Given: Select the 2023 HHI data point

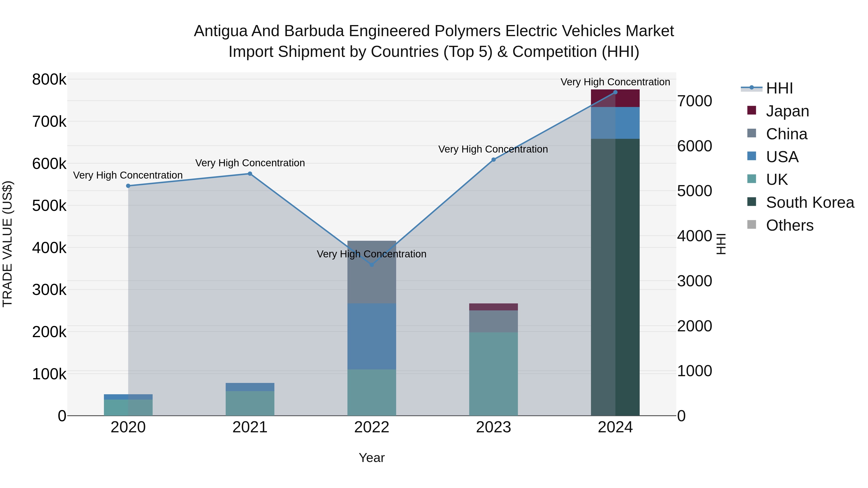Looking at the screenshot, I should [494, 160].
